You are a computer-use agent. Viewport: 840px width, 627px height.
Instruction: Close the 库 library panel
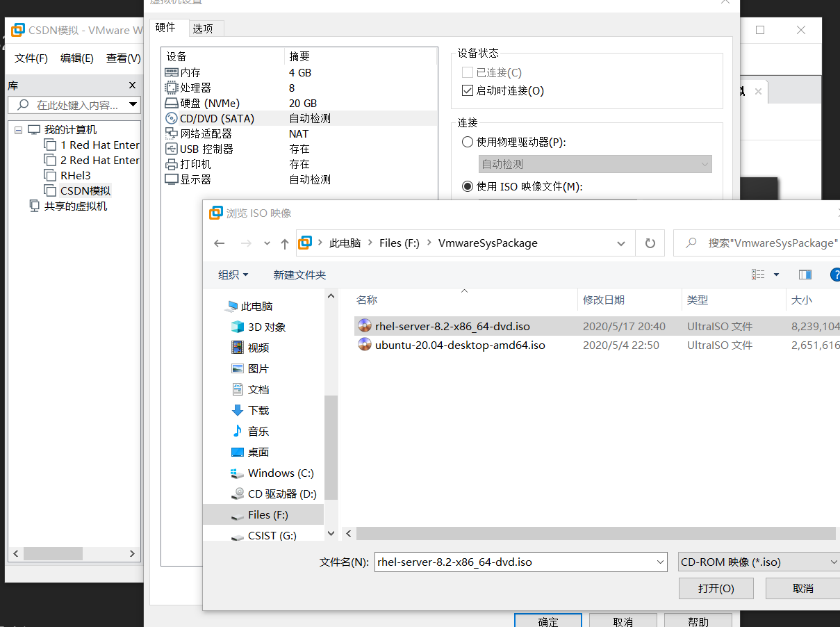point(133,85)
